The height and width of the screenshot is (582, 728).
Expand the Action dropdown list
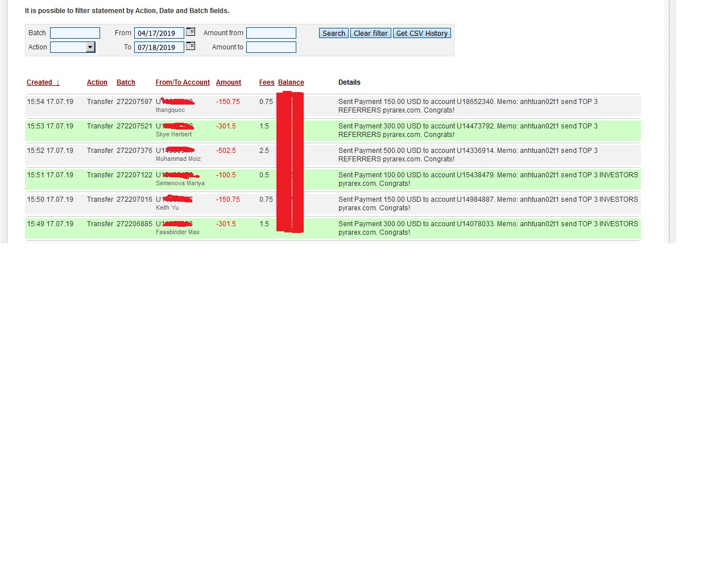click(90, 47)
